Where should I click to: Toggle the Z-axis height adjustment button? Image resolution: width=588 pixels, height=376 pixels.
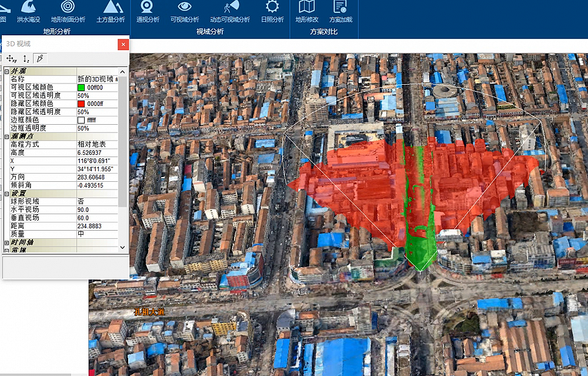coord(25,58)
